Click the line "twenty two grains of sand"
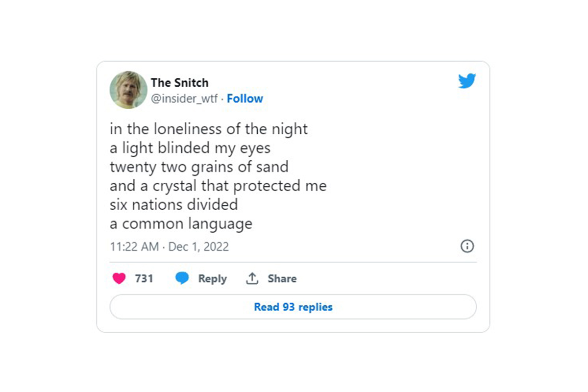This screenshot has width=588, height=392. pyautogui.click(x=199, y=167)
